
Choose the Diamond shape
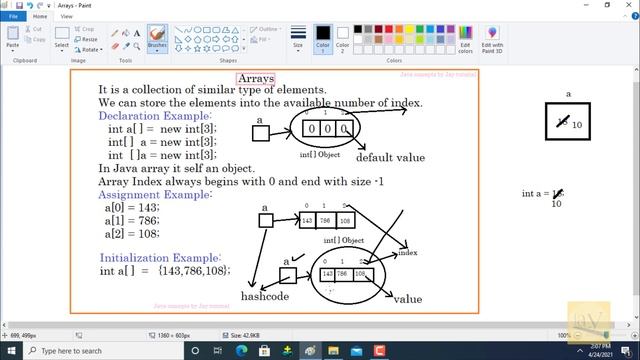pos(188,39)
